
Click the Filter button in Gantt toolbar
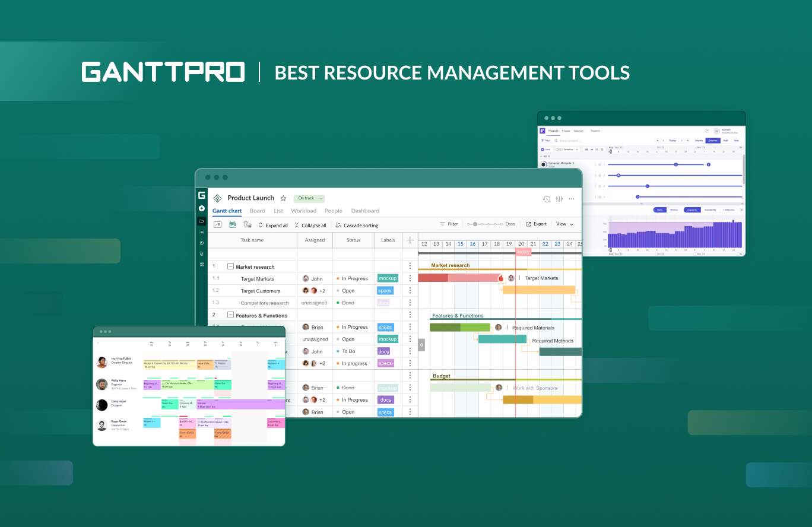pyautogui.click(x=449, y=224)
